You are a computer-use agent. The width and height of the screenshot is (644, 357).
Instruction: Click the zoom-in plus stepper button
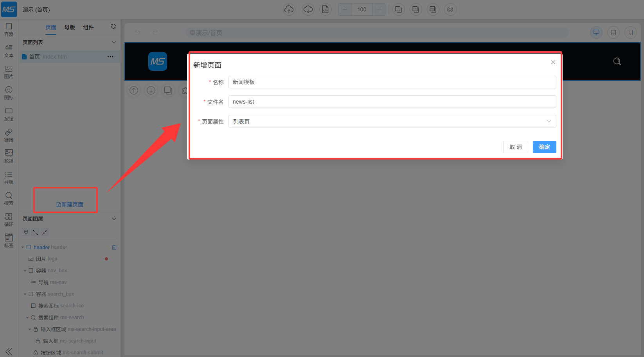coord(379,9)
